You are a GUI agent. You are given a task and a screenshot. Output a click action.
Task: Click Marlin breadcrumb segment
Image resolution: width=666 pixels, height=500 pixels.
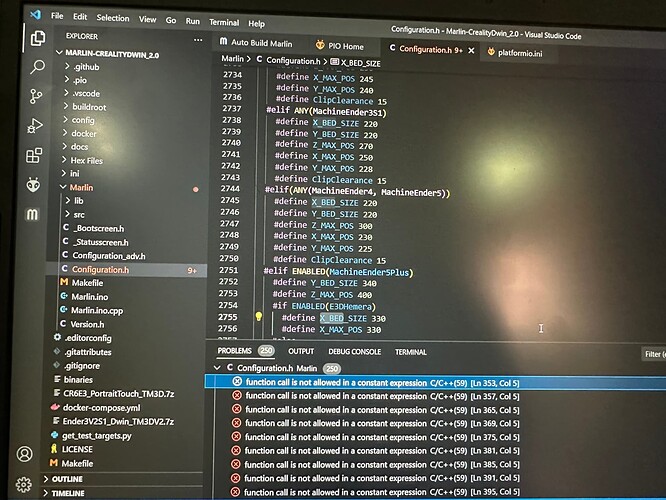click(x=232, y=59)
